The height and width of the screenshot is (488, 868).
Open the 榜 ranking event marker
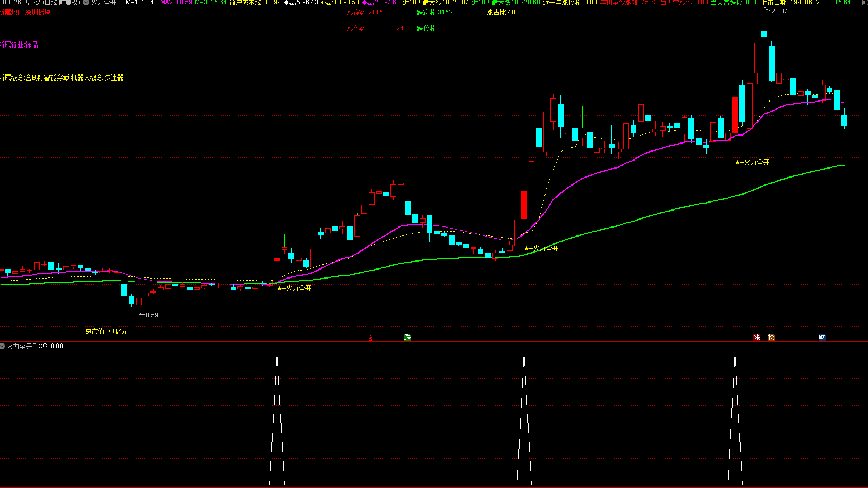tap(771, 338)
